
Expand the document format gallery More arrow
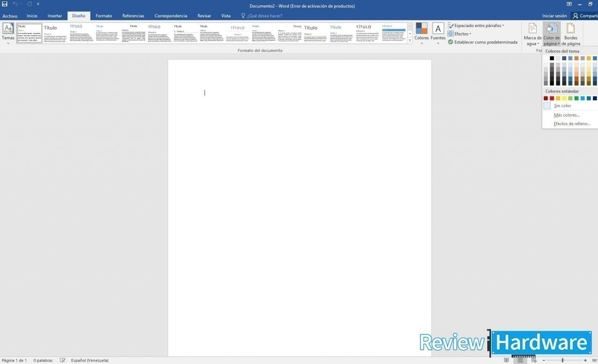[x=410, y=41]
